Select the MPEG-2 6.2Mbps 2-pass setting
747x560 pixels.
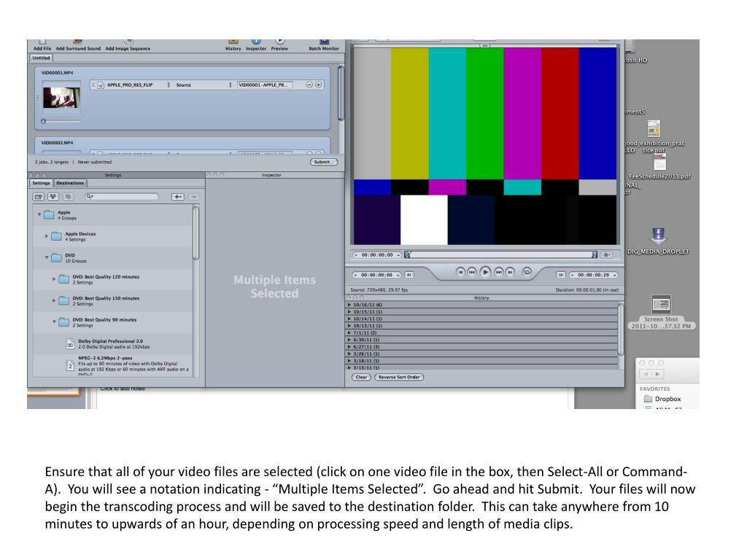113,366
